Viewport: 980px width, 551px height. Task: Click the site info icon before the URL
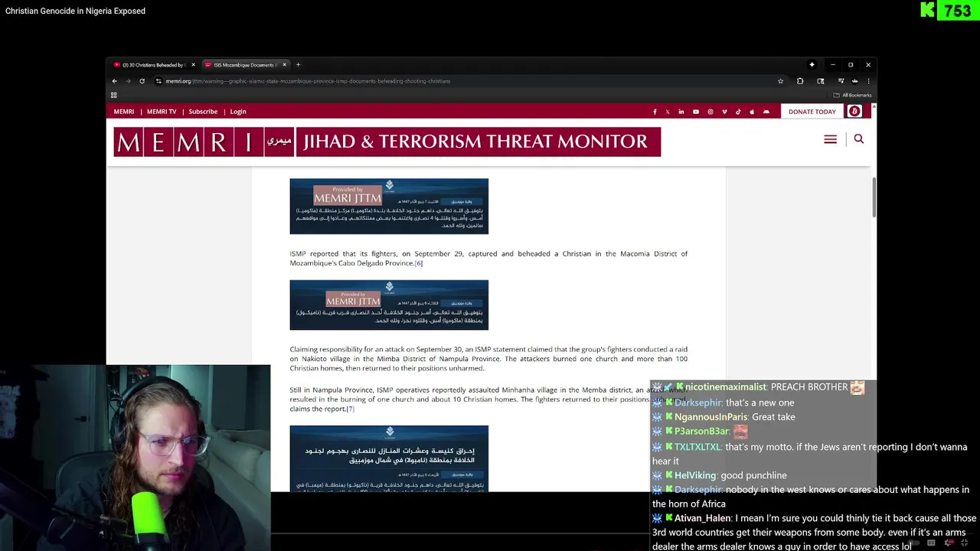158,81
